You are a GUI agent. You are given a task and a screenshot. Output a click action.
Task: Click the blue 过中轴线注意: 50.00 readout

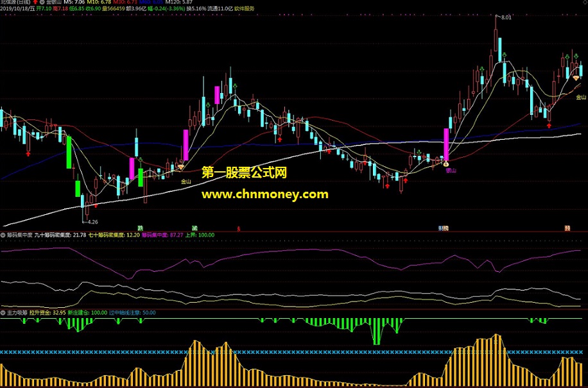132,312
